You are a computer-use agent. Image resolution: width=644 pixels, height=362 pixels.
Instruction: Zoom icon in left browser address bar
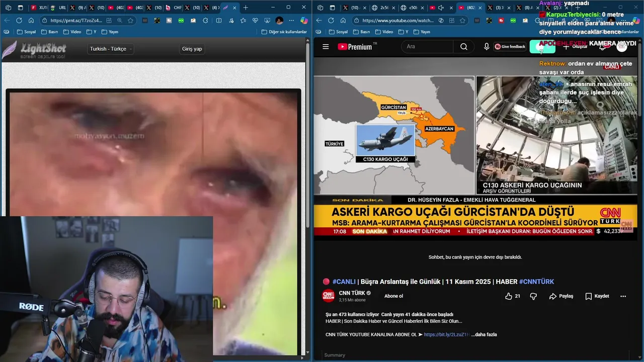click(x=120, y=21)
